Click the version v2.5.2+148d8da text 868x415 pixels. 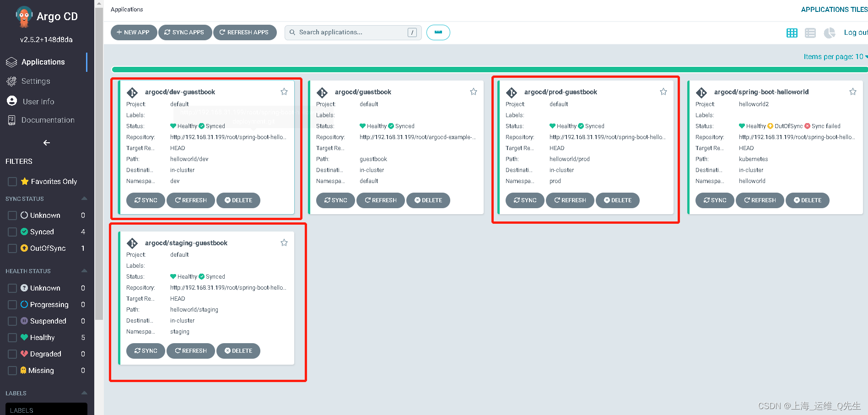(x=46, y=40)
